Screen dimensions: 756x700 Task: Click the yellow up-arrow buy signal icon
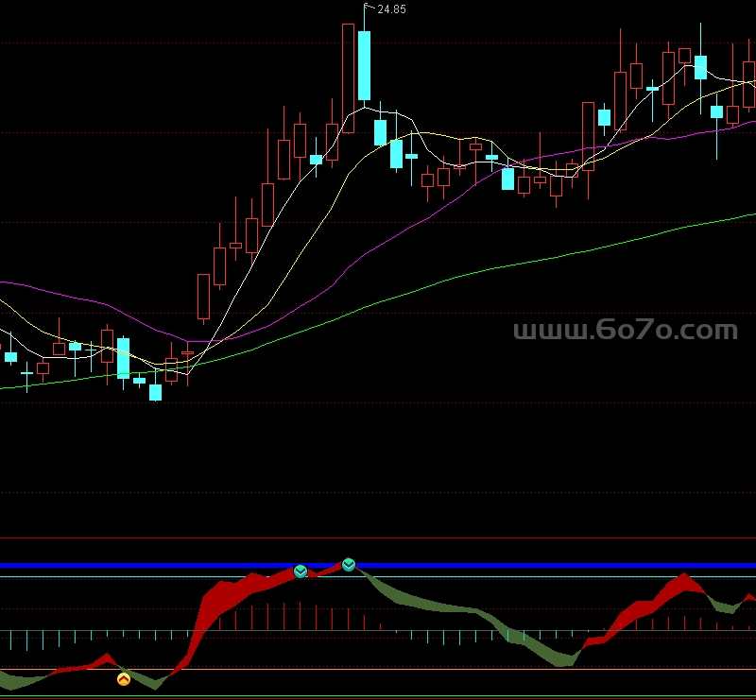[124, 679]
